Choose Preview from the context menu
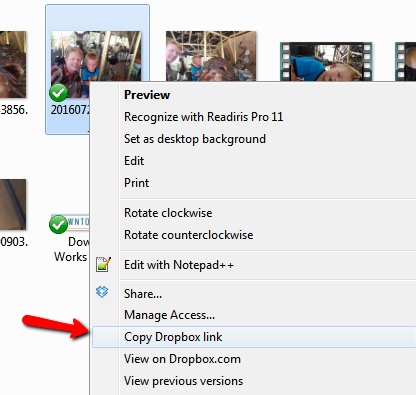Image resolution: width=416 pixels, height=395 pixels. [x=147, y=95]
